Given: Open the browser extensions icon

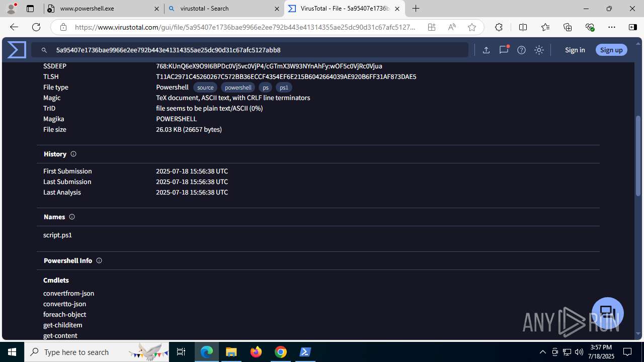Looking at the screenshot, I should (499, 27).
